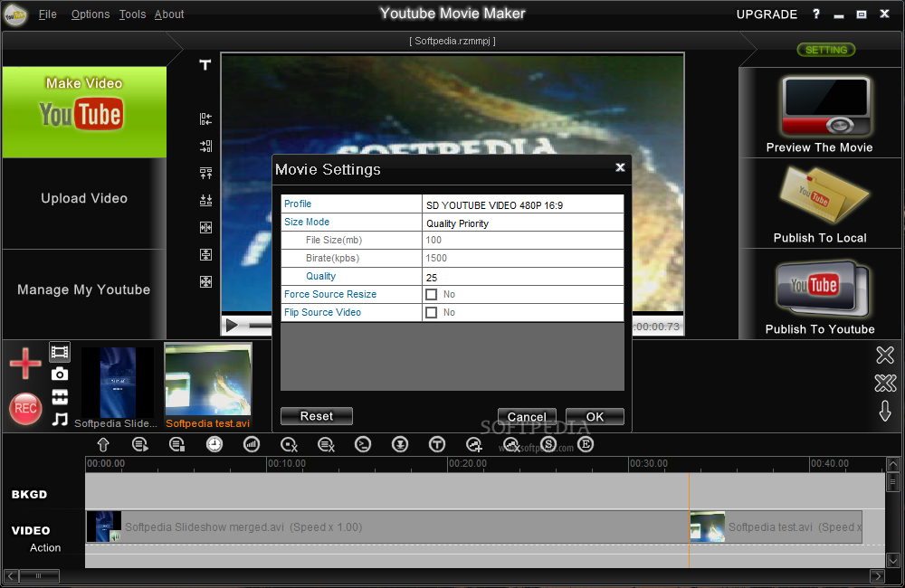Click the circled S icon in timeline toolbar
This screenshot has height=588, width=905.
point(548,444)
